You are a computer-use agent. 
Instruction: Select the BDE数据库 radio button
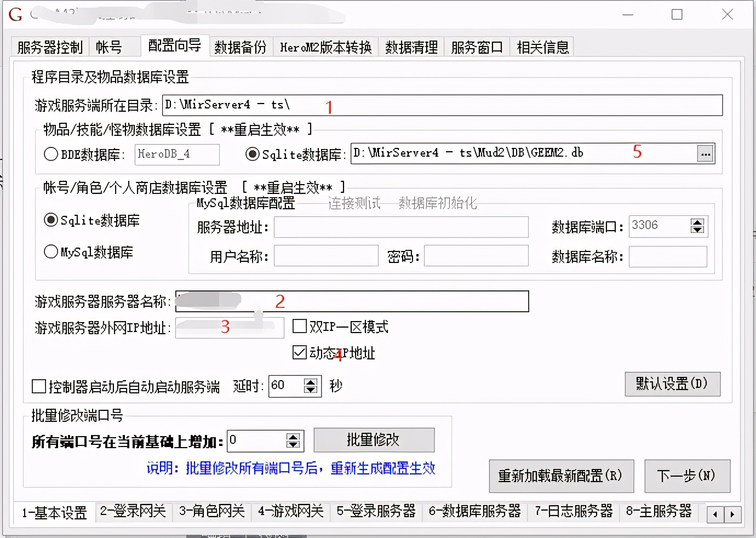[49, 154]
